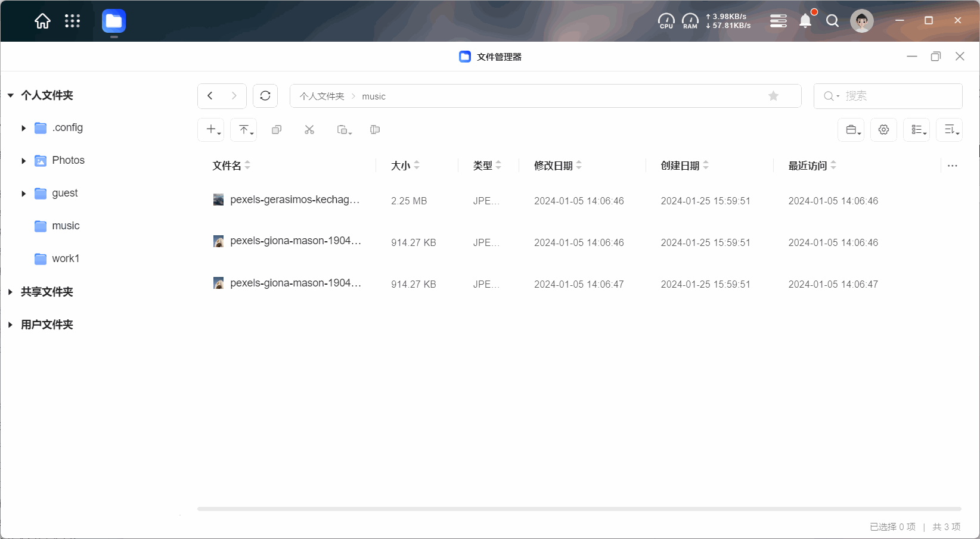Open the new item plus menu
Image resolution: width=980 pixels, height=539 pixels.
point(211,129)
